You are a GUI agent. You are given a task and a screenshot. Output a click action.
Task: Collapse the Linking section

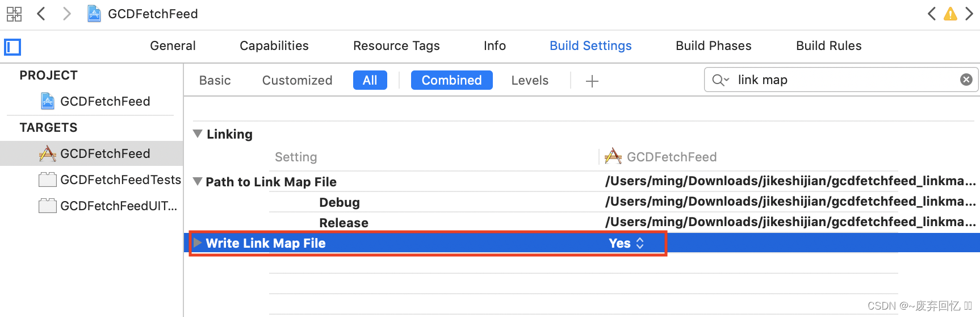[x=198, y=134]
